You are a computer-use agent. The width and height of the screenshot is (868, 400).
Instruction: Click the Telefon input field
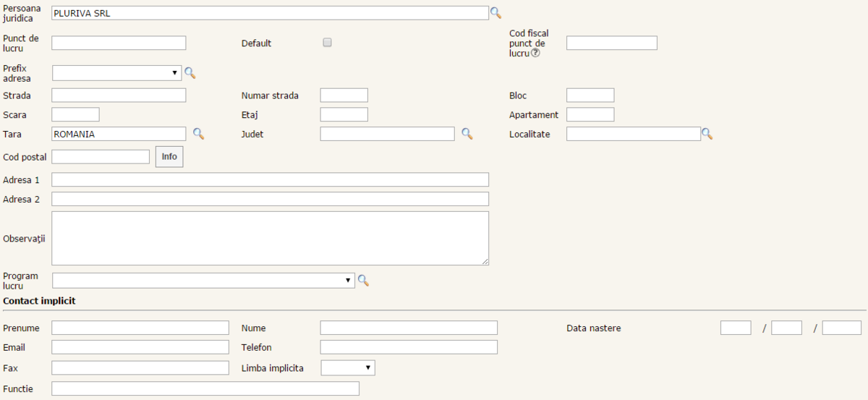[409, 347]
